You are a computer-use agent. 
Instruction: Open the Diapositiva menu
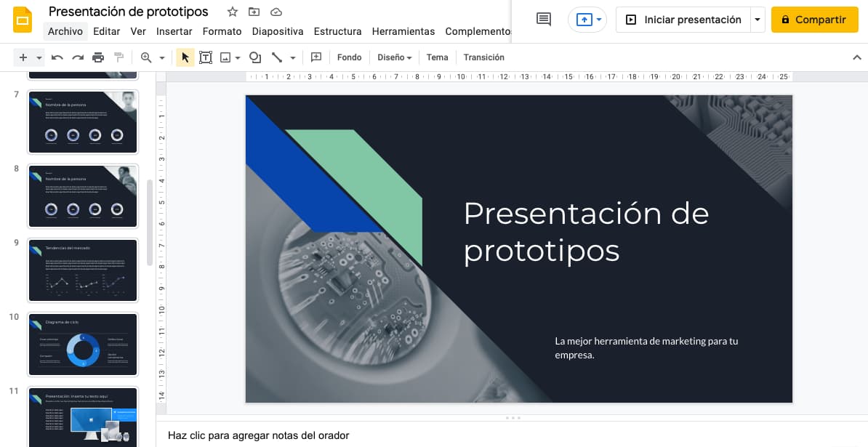click(278, 31)
